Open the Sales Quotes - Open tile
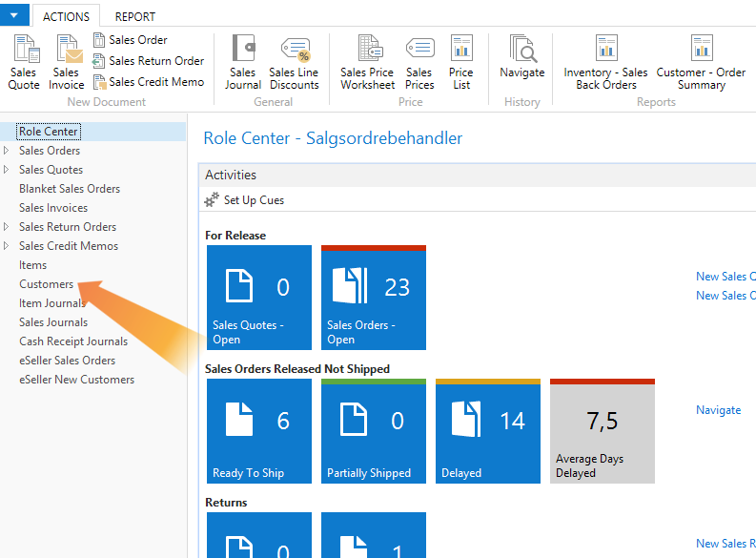Screen dimensions: 756x558 [259, 298]
